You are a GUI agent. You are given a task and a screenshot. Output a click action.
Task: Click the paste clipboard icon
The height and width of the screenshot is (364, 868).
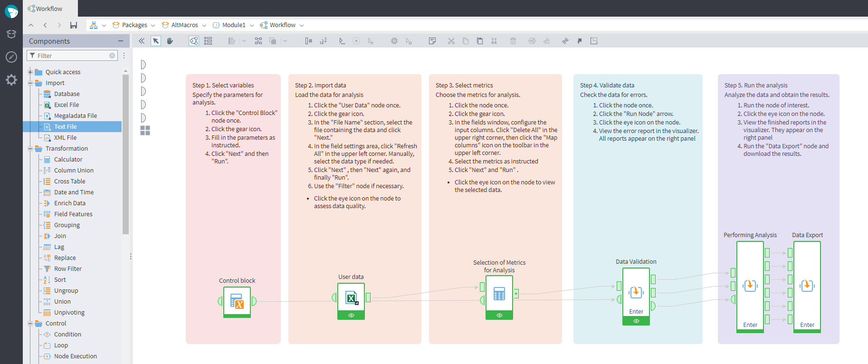coord(480,41)
